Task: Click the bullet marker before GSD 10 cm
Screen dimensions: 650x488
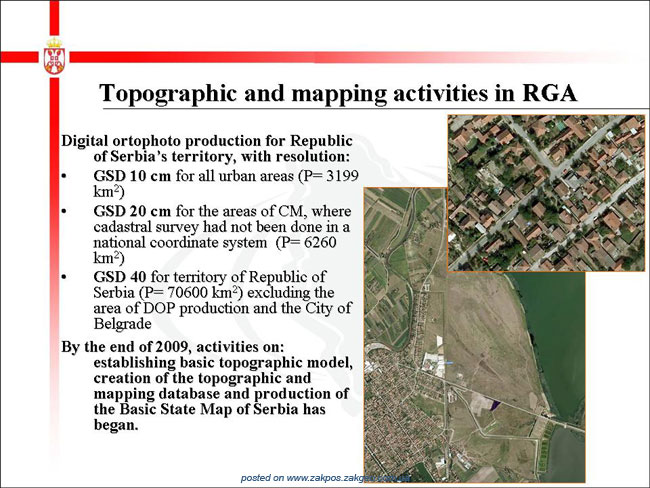Action: 64,176
